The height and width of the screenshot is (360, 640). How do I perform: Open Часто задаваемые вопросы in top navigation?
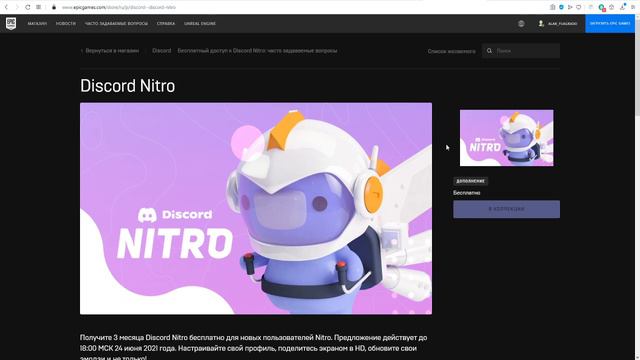point(116,24)
